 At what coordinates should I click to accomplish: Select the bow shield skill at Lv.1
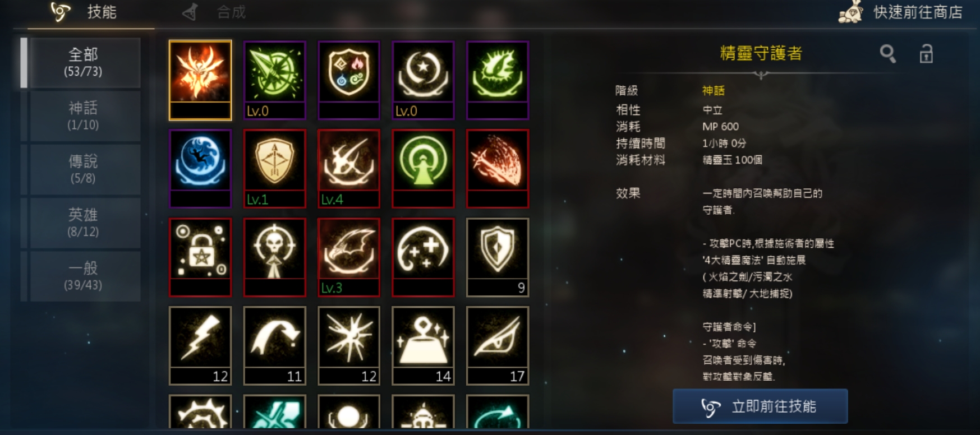coord(274,168)
